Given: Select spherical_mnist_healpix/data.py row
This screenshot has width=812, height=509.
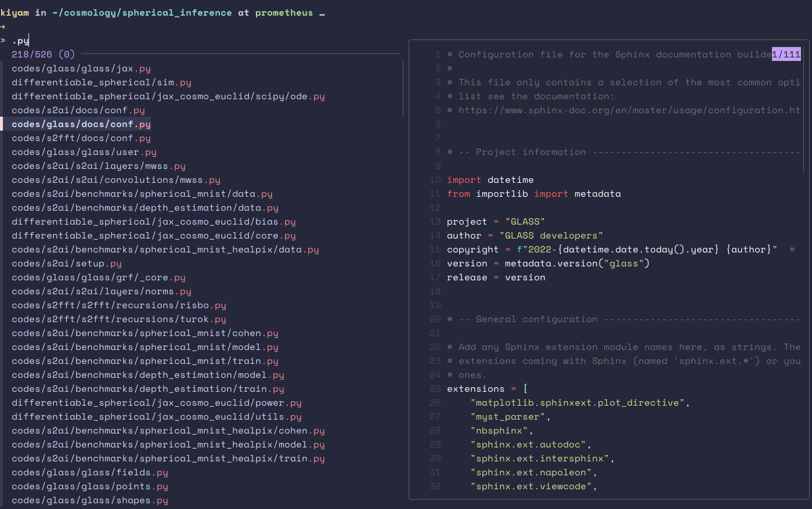Looking at the screenshot, I should tap(165, 250).
